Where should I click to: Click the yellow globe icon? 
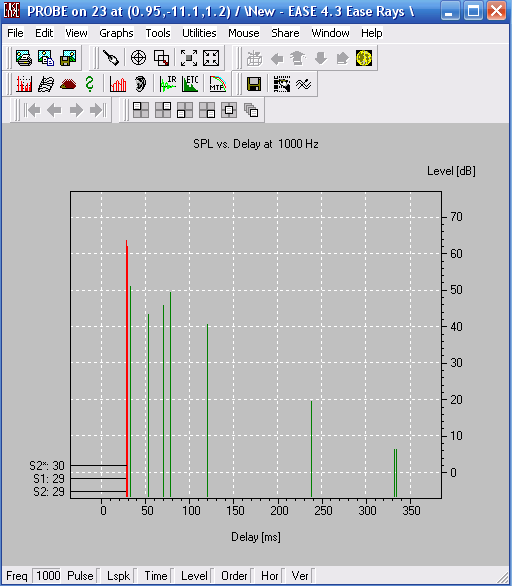click(x=364, y=58)
